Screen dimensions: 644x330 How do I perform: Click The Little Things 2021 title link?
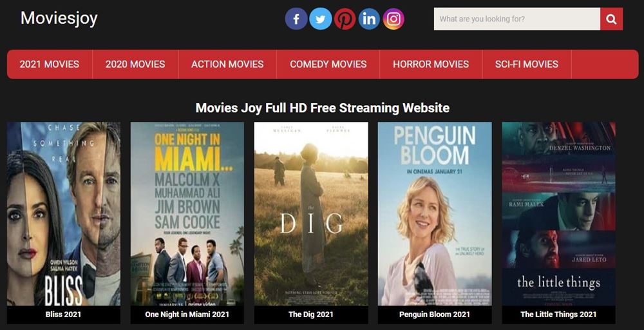point(558,315)
